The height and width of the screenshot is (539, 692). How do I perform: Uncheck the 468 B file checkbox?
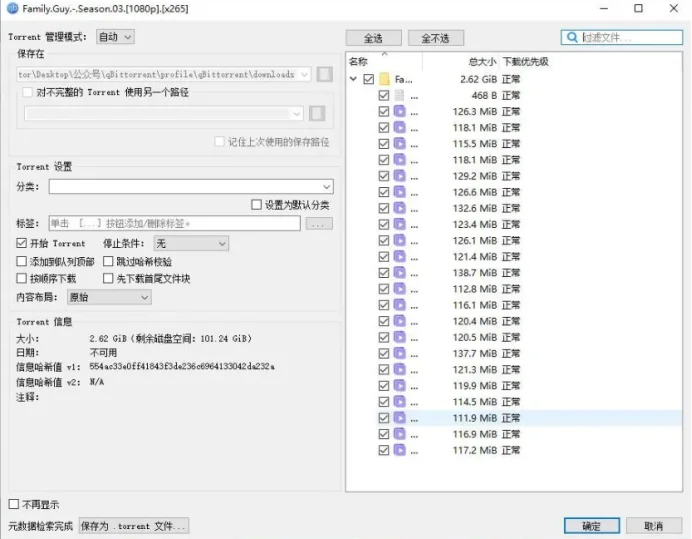click(384, 95)
